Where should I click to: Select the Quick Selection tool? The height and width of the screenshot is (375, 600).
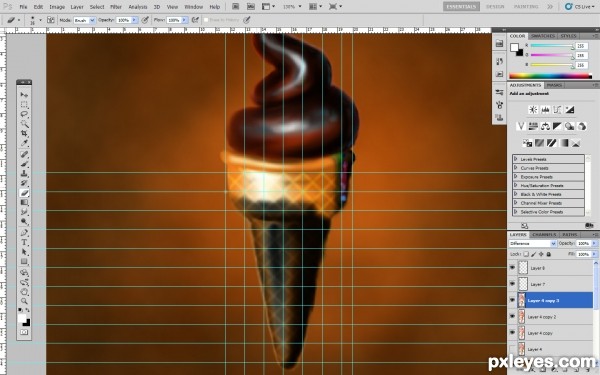24,124
